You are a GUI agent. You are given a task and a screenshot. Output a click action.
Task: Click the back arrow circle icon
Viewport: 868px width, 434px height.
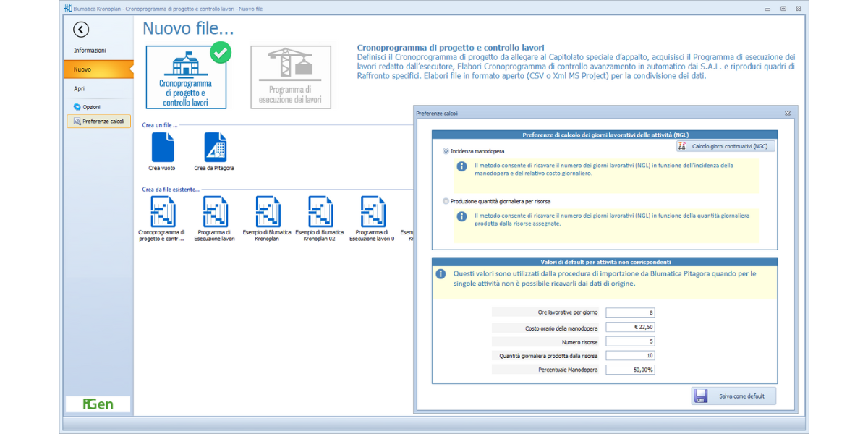coord(81,30)
